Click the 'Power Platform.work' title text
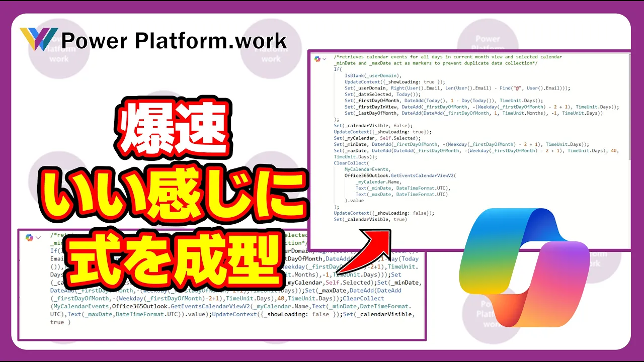The height and width of the screenshot is (362, 644). [174, 40]
